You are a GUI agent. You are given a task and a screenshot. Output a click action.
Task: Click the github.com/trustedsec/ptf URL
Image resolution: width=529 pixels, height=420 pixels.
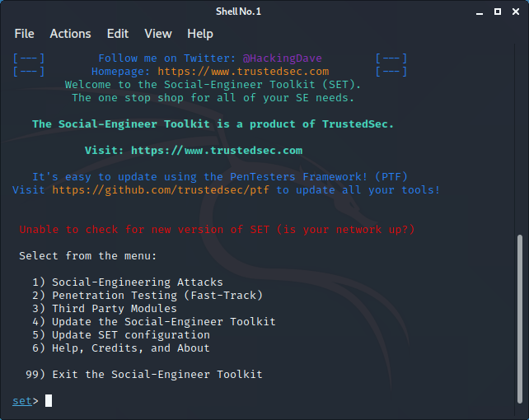[161, 190]
